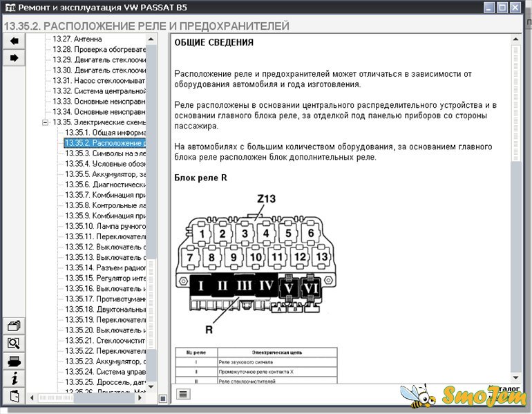This screenshot has width=532, height=414.
Task: Go forward with the right arrow button
Action: [x=14, y=58]
